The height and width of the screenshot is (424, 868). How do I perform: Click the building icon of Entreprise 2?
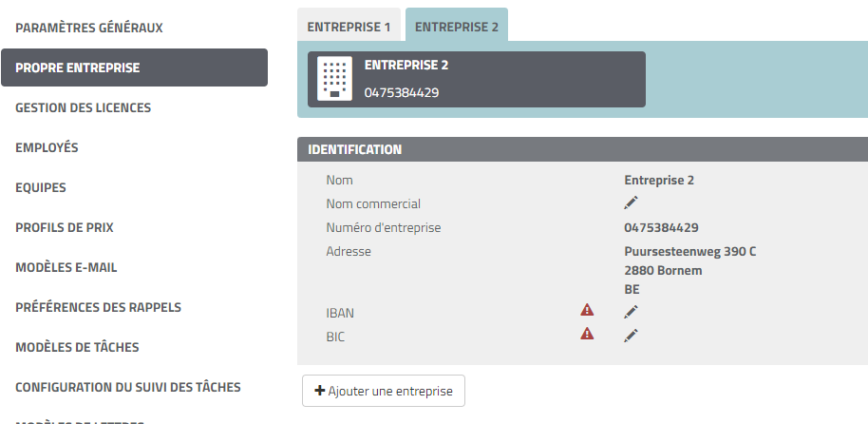pos(334,79)
